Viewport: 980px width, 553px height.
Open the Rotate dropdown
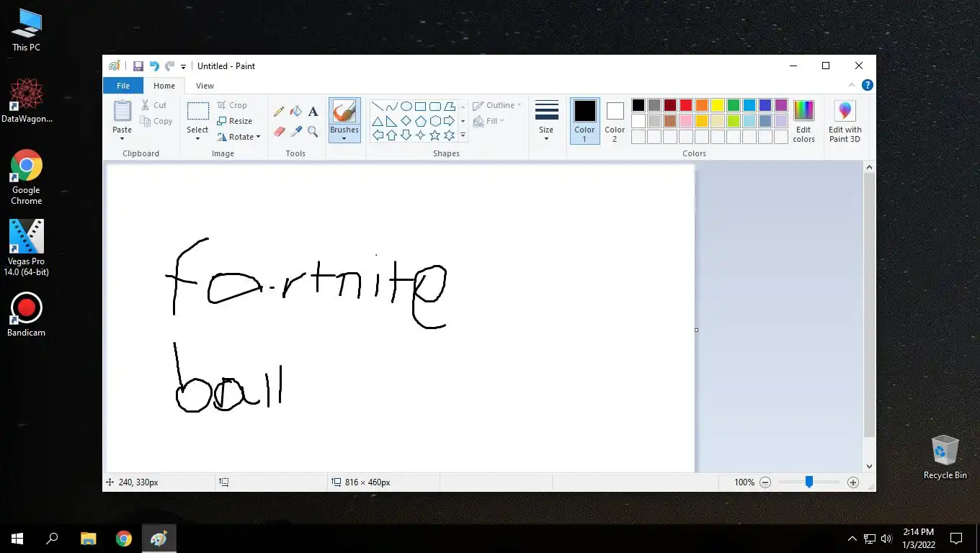(x=239, y=137)
